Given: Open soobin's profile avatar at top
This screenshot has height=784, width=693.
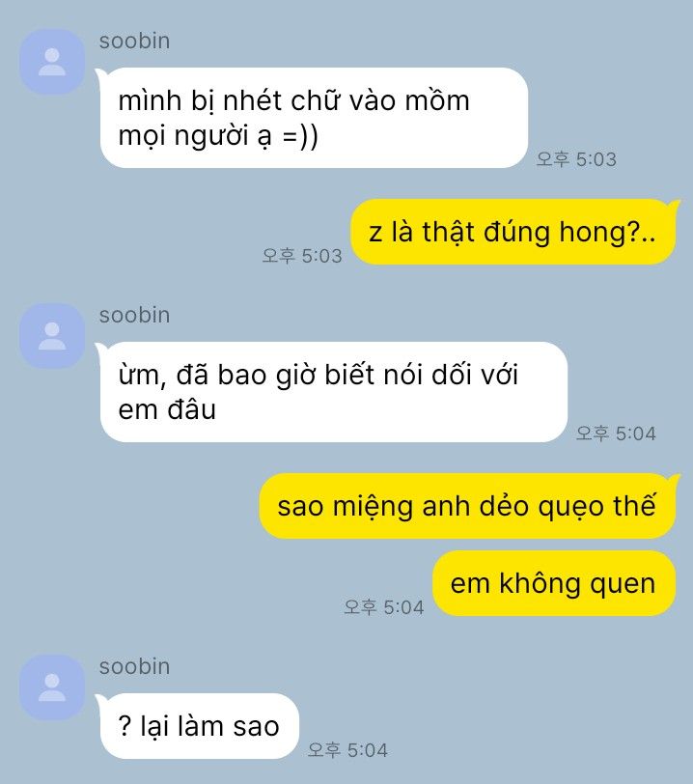Looking at the screenshot, I should pyautogui.click(x=52, y=62).
